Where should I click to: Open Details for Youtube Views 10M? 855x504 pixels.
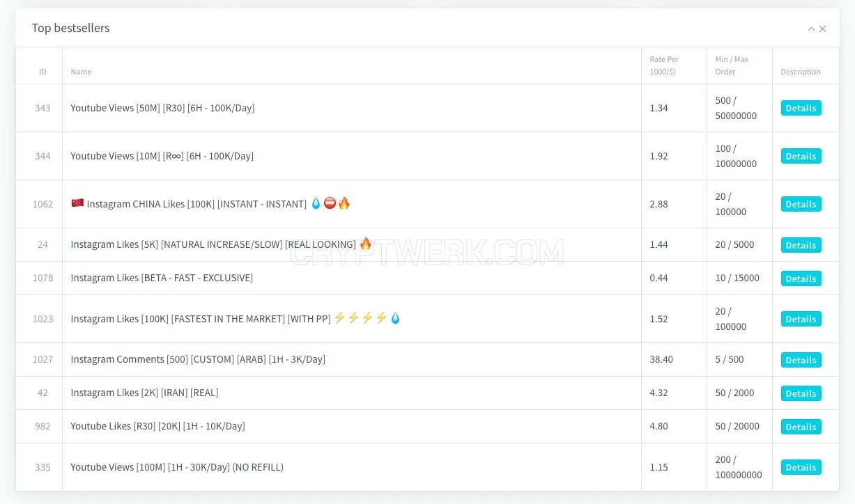pyautogui.click(x=801, y=156)
